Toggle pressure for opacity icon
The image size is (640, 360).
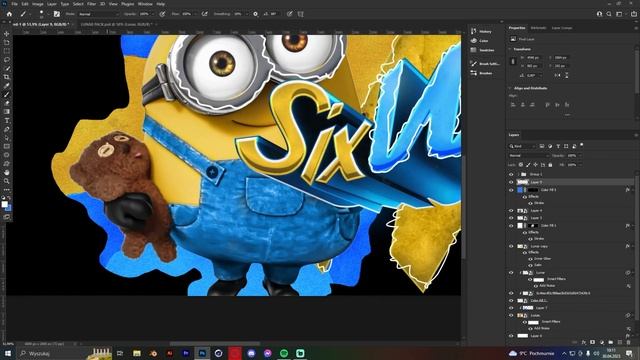[x=162, y=14]
